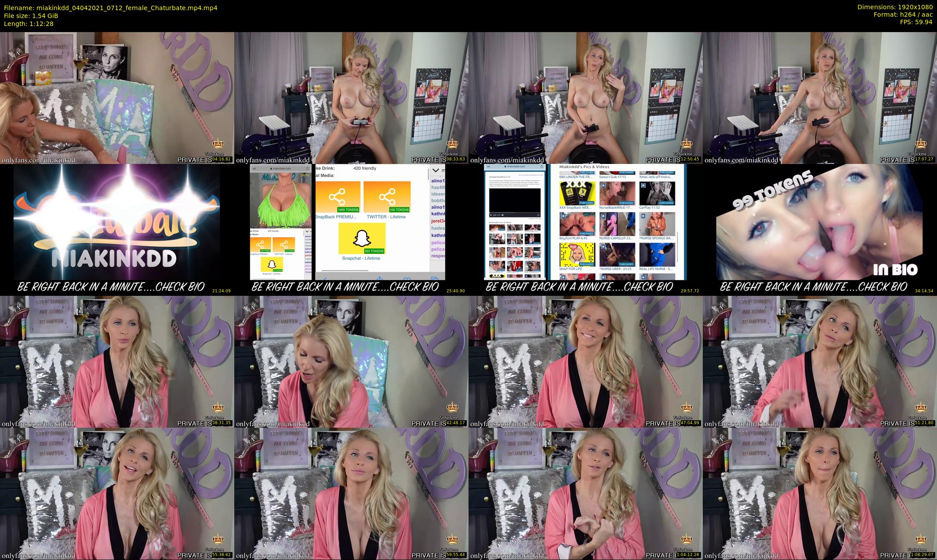Click the Twitter Lifetime share icon tile
Screen dimensions: 937x560
(387, 196)
